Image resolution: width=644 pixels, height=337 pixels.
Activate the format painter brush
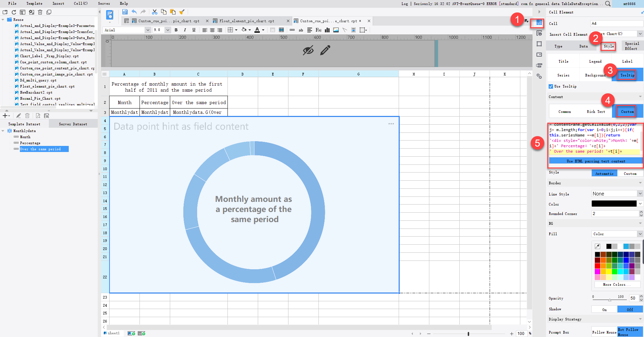pyautogui.click(x=182, y=12)
